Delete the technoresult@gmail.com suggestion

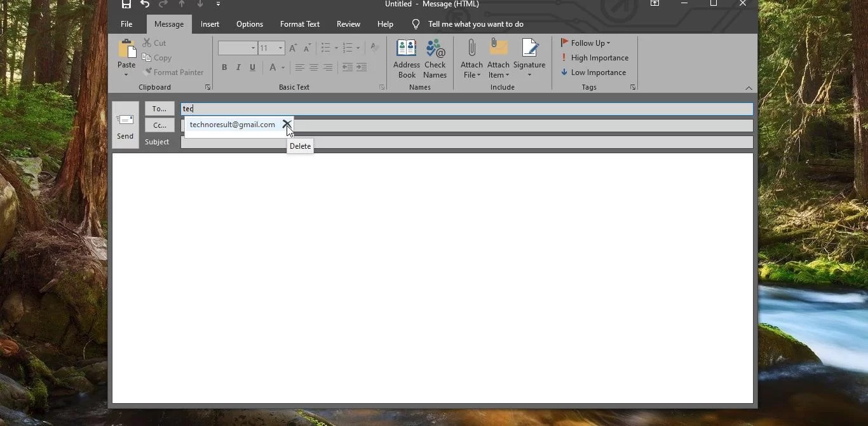pyautogui.click(x=287, y=125)
